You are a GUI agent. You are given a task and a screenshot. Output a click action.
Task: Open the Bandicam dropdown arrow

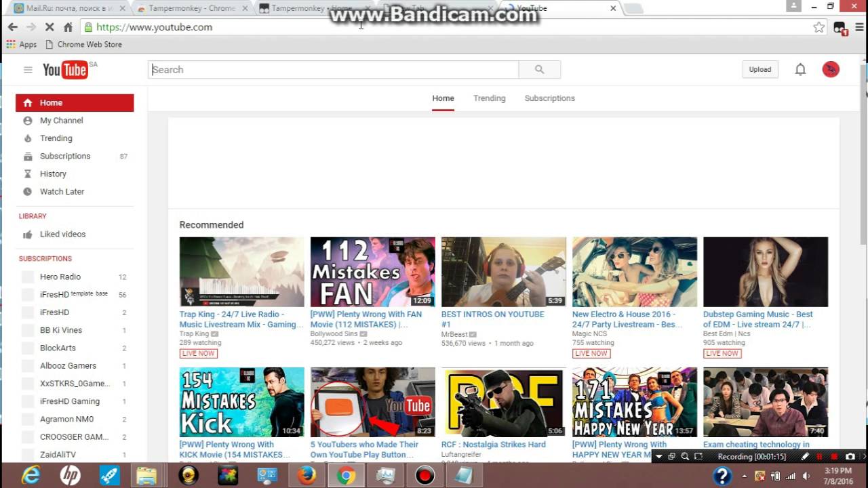tap(658, 457)
